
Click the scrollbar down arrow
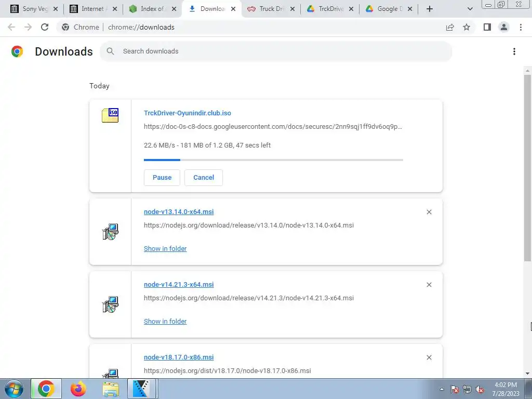point(527,374)
